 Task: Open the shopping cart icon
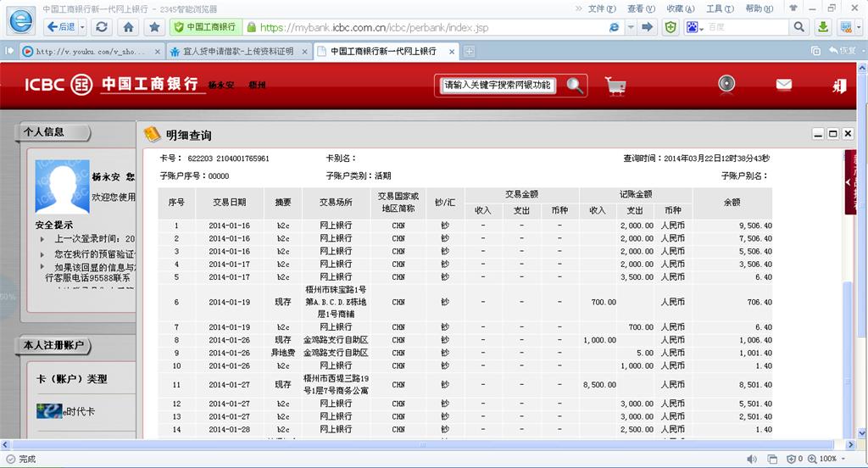[x=615, y=85]
